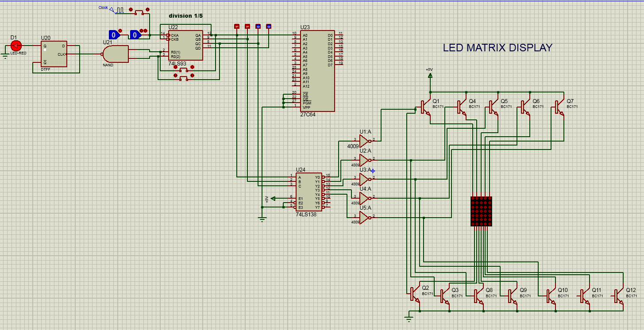Image resolution: width=644 pixels, height=330 pixels.
Task: Select the U24 74LS138 decoder chip
Action: coord(309,192)
